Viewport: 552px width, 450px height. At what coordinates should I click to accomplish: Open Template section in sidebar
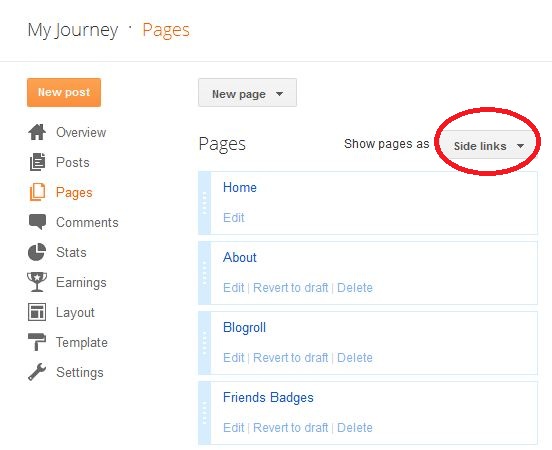point(82,343)
